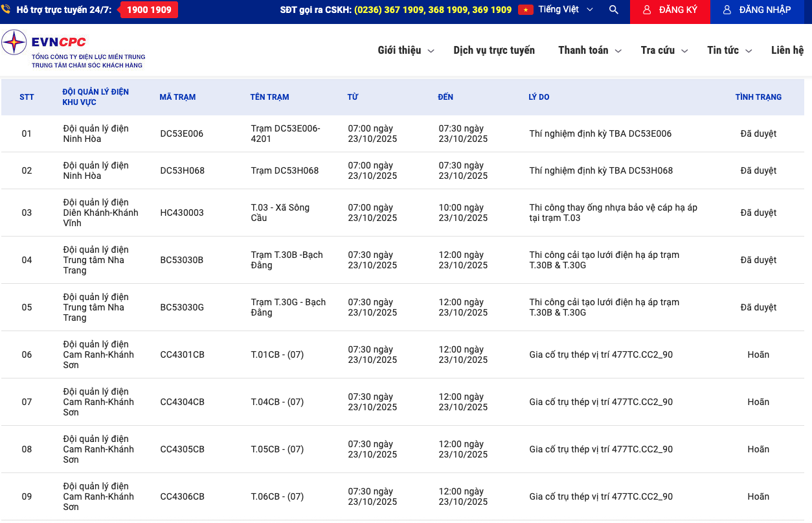Screen dimensions: 812x523
Task: Click the user icon beside ĐĂNG KÝ
Action: (x=647, y=10)
